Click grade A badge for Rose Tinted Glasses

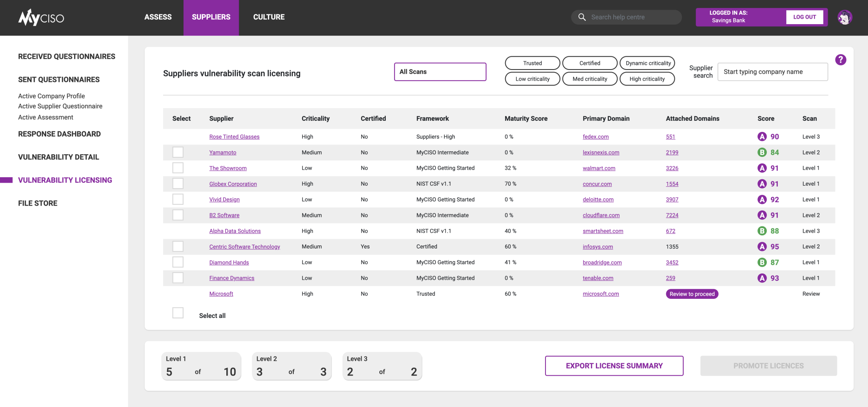tap(762, 137)
